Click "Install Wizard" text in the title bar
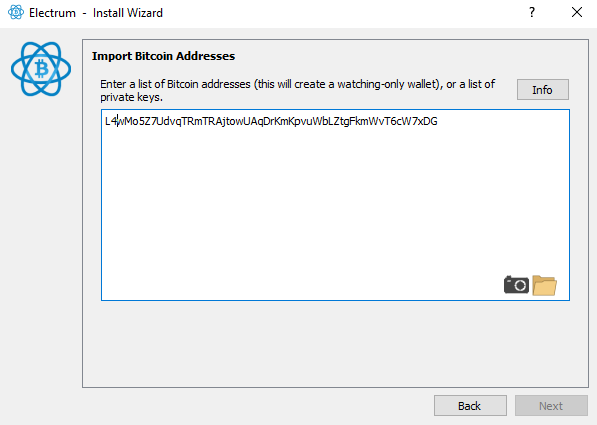 [x=128, y=13]
